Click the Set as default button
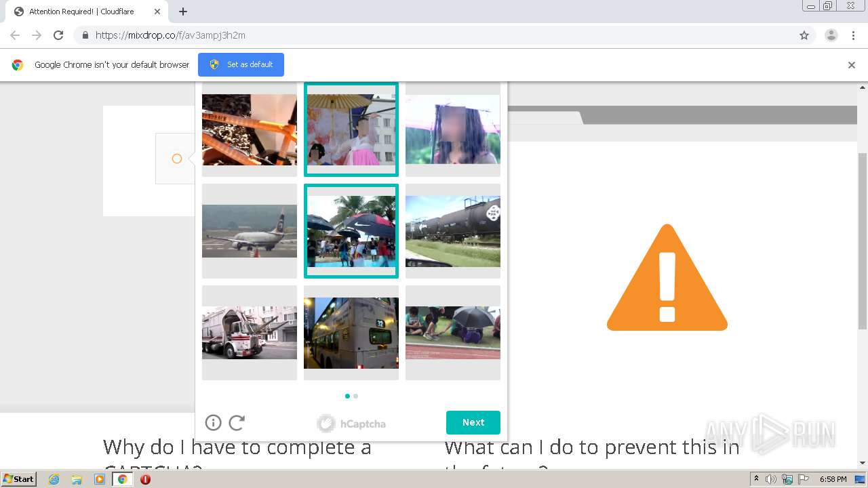The width and height of the screenshot is (868, 488). pyautogui.click(x=241, y=64)
